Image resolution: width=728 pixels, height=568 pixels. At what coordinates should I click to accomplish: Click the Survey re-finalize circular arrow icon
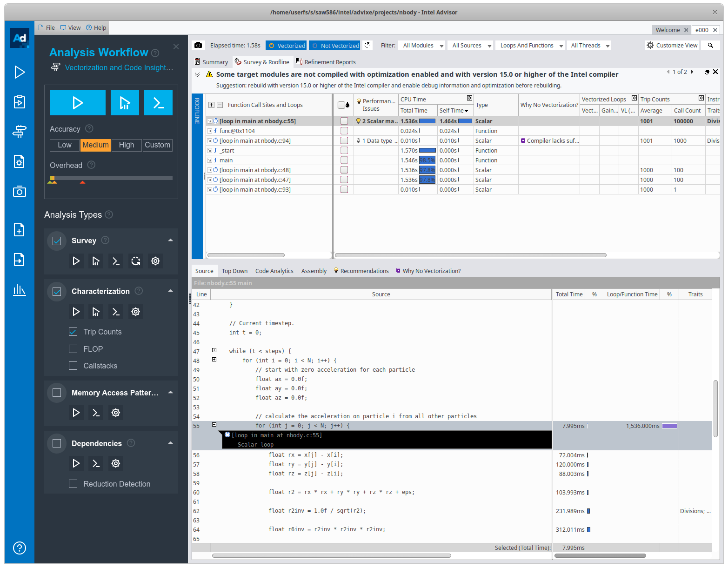click(135, 261)
